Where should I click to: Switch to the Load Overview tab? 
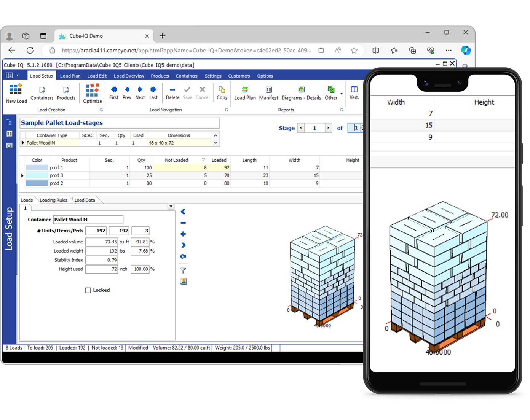click(x=129, y=76)
